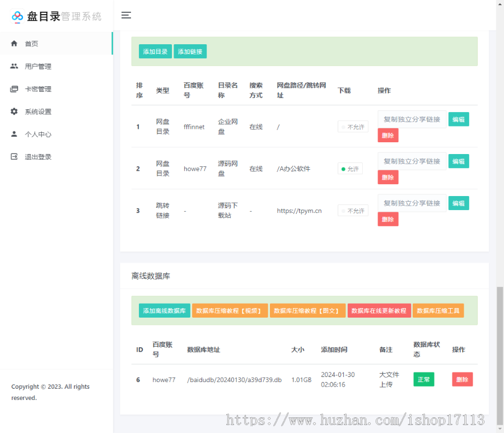Viewport: 504px width, 433px height.
Task: Open 数据库压缩教程【图文】
Action: pos(307,310)
